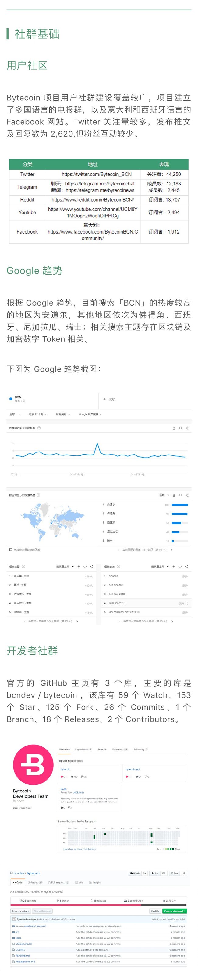Open the 区域 dropdown in region panel
This screenshot has width=198, height=980.
(164, 495)
